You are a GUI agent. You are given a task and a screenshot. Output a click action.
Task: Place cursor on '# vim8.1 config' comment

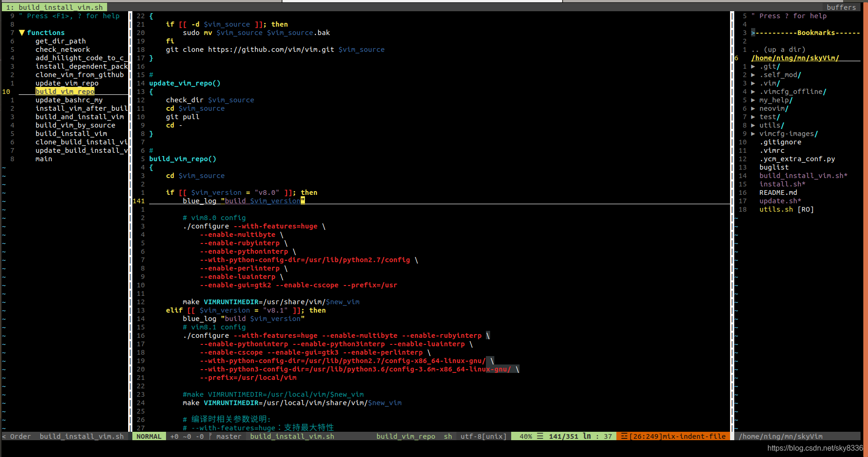214,327
